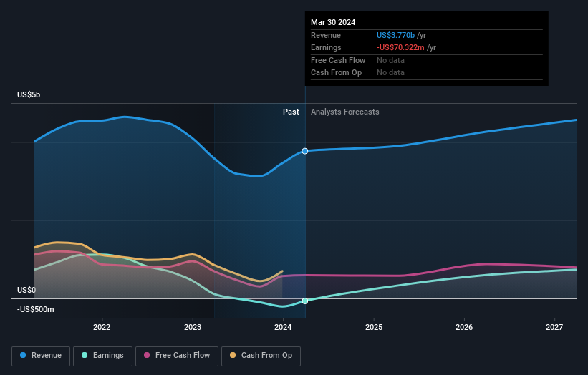Click the 2026 x-axis label
Viewport: 588px width, 375px height.
point(464,328)
